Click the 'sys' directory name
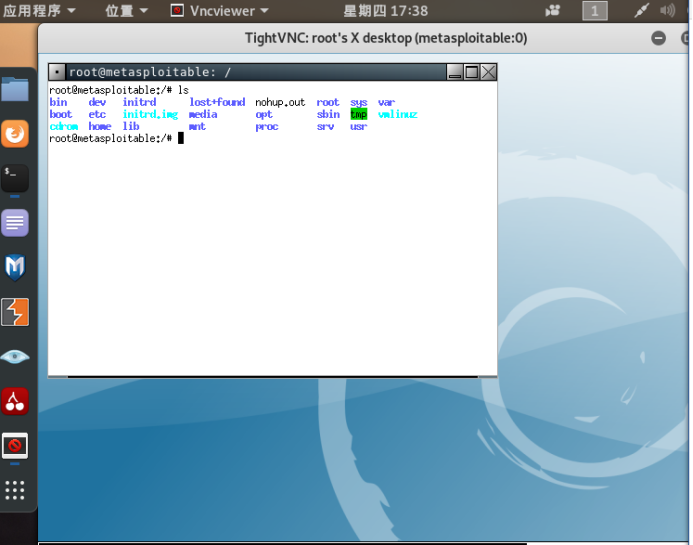Image resolution: width=693 pixels, height=545 pixels. tap(358, 103)
